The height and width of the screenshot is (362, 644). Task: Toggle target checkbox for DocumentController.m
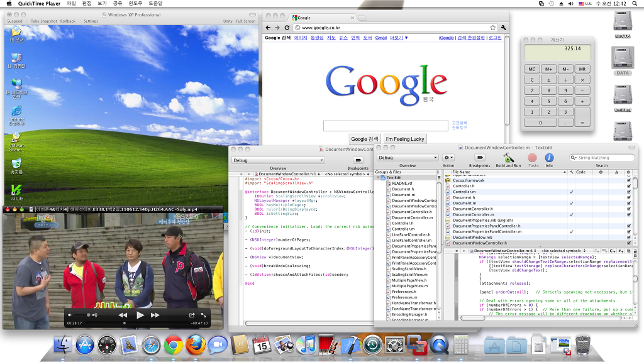point(628,215)
